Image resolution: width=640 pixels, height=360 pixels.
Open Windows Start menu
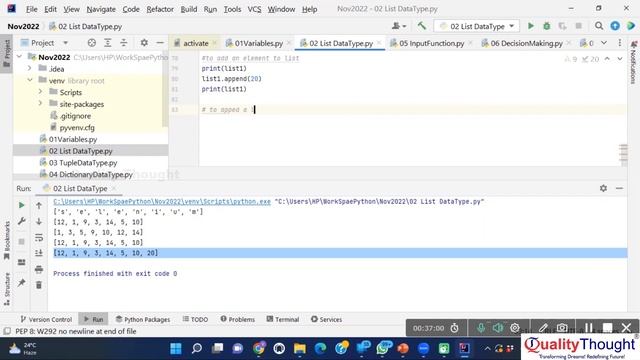pos(176,349)
